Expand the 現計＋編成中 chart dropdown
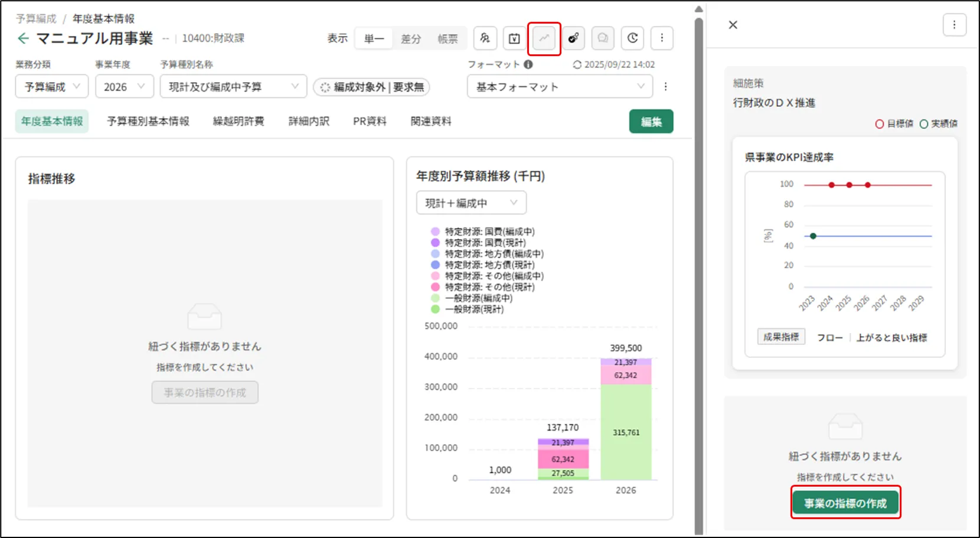This screenshot has width=980, height=538. click(471, 203)
